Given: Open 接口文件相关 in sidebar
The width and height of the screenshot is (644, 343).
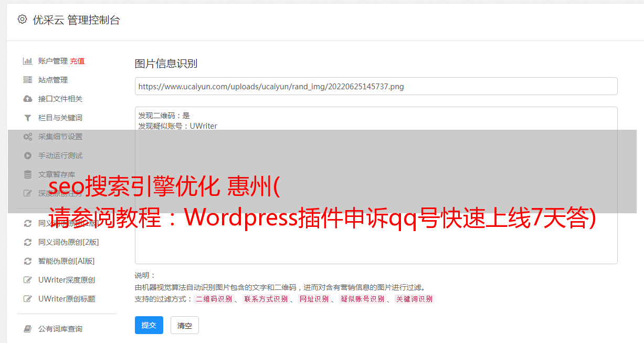Looking at the screenshot, I should [x=60, y=99].
